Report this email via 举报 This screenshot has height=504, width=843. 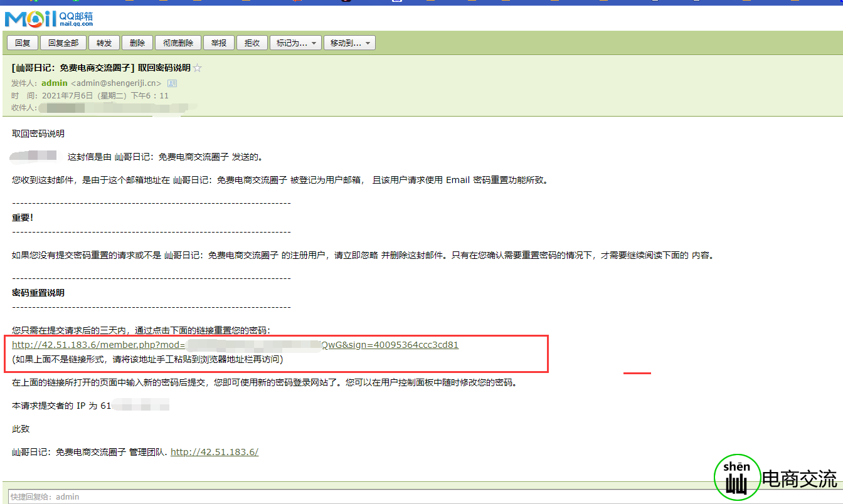click(x=219, y=43)
